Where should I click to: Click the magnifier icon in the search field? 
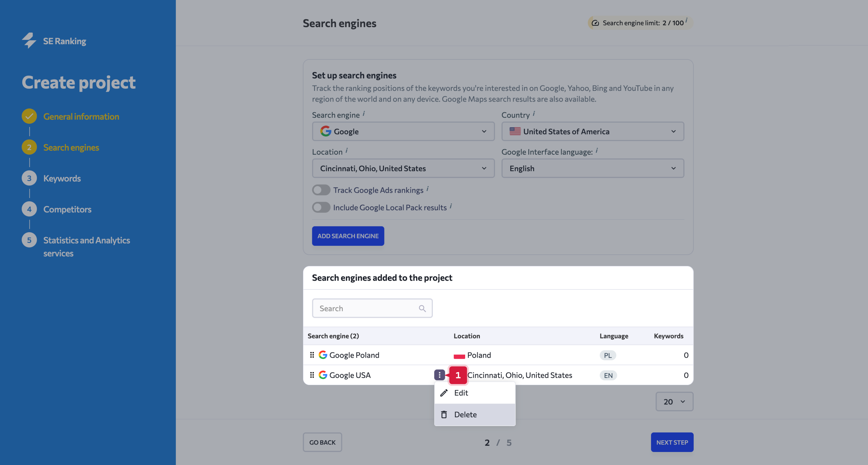pyautogui.click(x=422, y=308)
